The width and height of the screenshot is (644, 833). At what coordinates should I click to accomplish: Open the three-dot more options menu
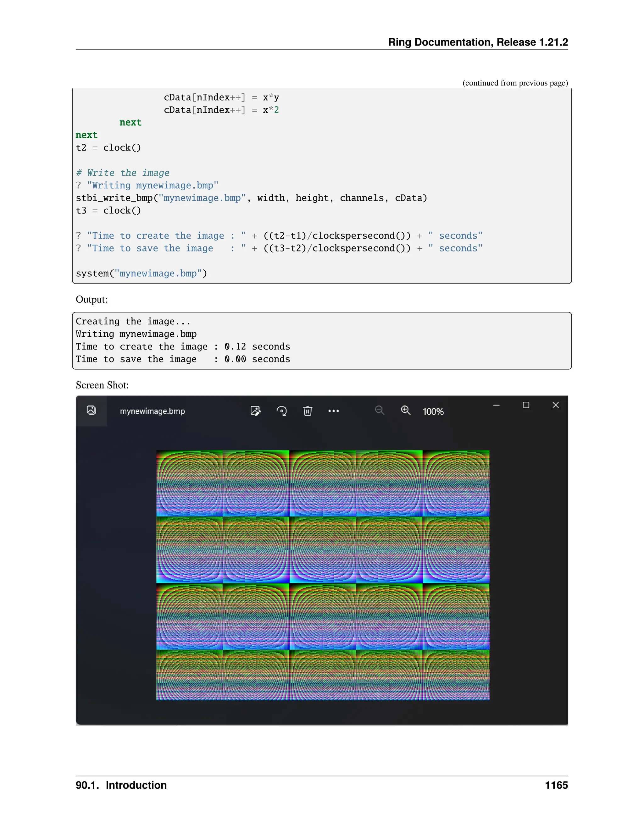333,411
